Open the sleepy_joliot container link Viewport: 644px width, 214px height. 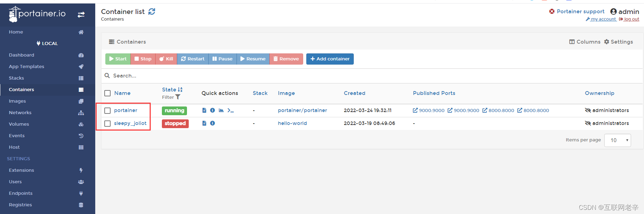[x=130, y=123]
